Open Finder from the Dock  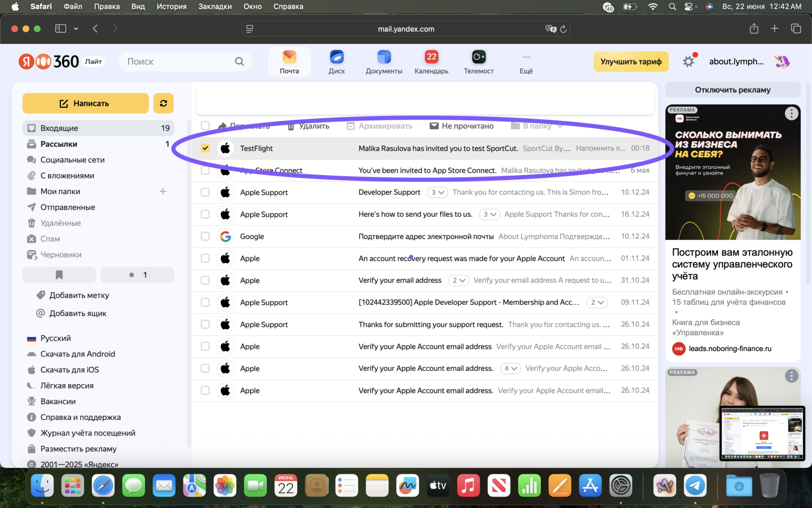tap(43, 486)
